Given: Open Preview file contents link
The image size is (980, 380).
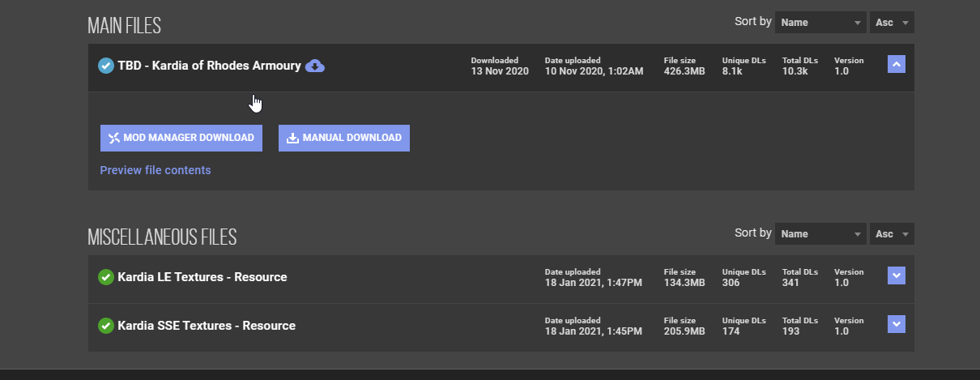Looking at the screenshot, I should pyautogui.click(x=156, y=170).
